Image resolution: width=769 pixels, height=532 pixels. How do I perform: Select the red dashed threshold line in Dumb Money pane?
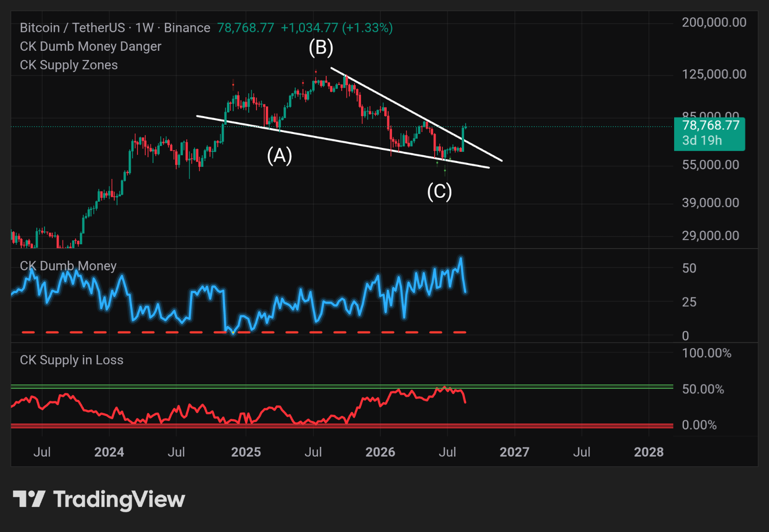coord(244,332)
